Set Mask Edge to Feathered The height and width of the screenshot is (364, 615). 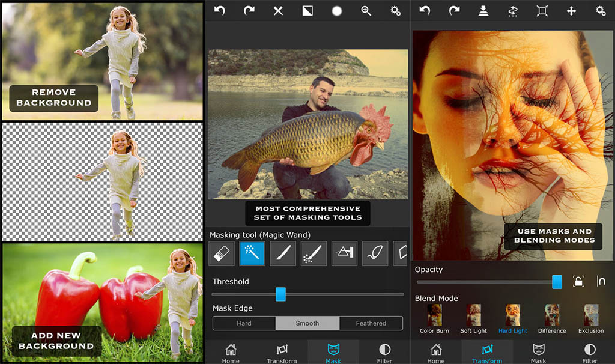coord(371,323)
